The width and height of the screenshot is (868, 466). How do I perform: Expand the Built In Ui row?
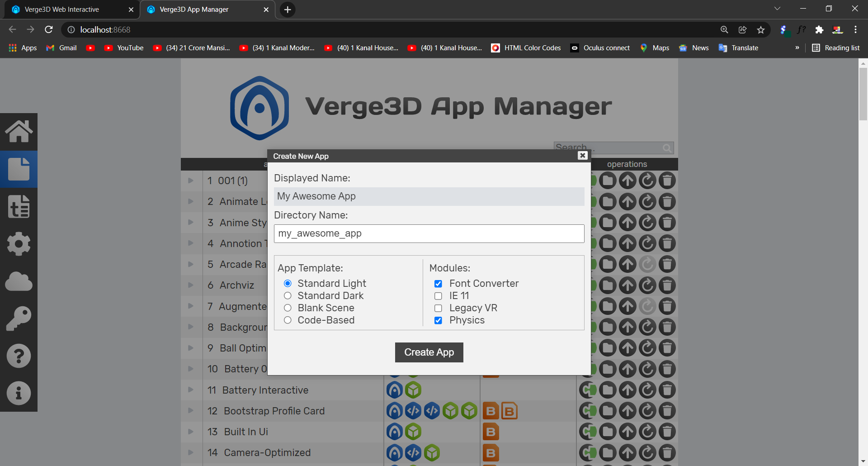click(x=191, y=432)
